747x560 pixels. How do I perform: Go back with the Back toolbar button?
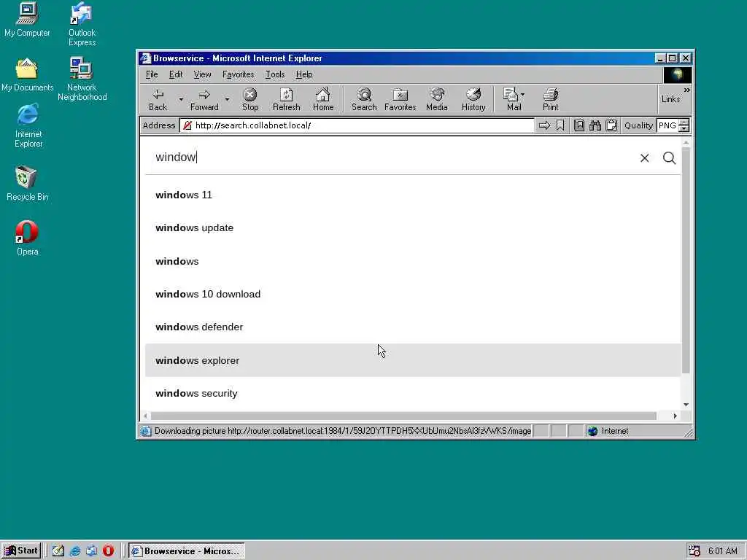tap(158, 99)
